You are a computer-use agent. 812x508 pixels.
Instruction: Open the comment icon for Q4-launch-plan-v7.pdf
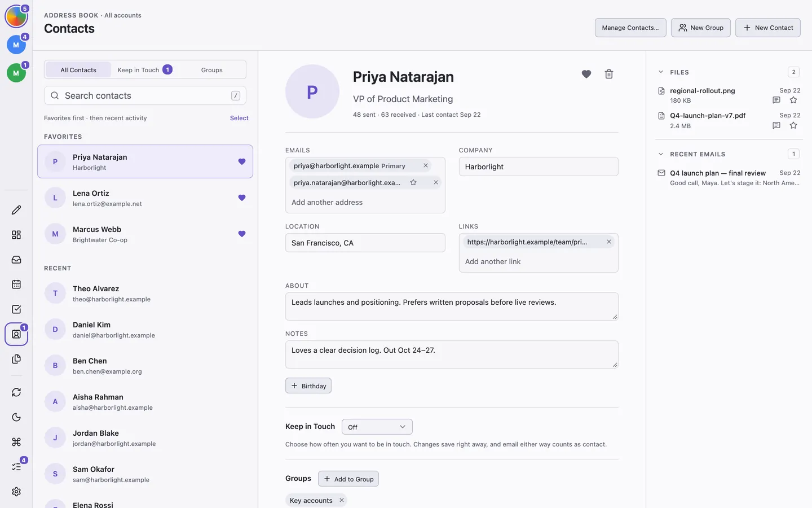click(776, 125)
